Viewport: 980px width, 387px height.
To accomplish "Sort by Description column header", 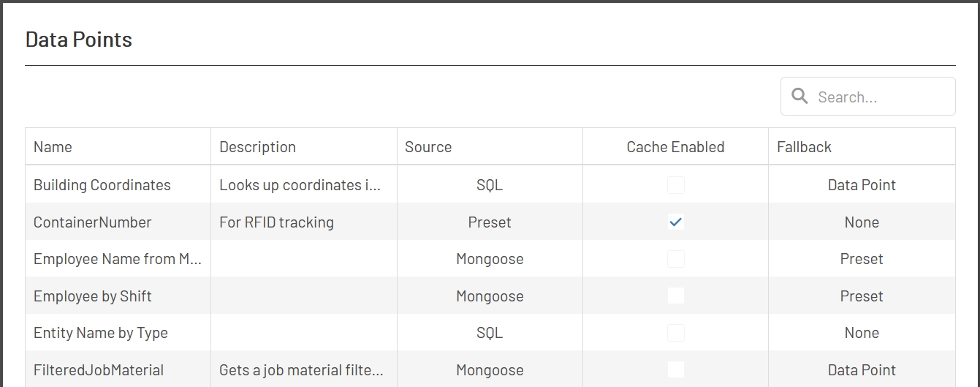I will (x=257, y=147).
